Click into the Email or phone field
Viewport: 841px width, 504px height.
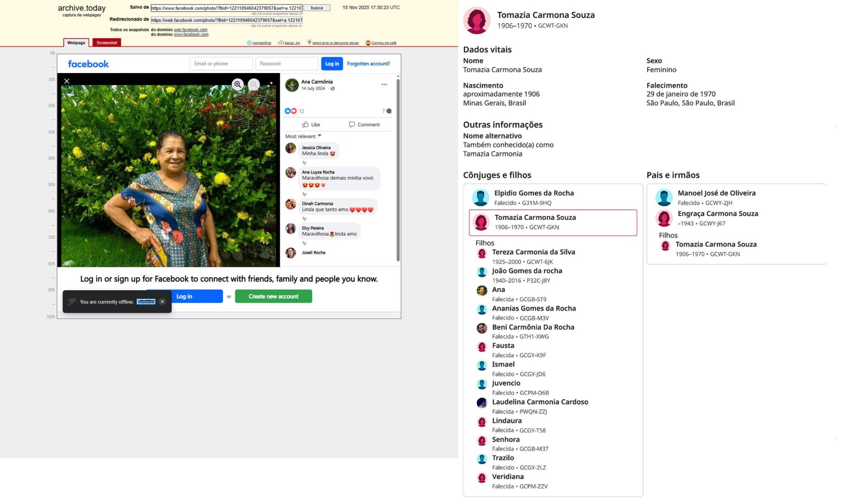pos(221,64)
